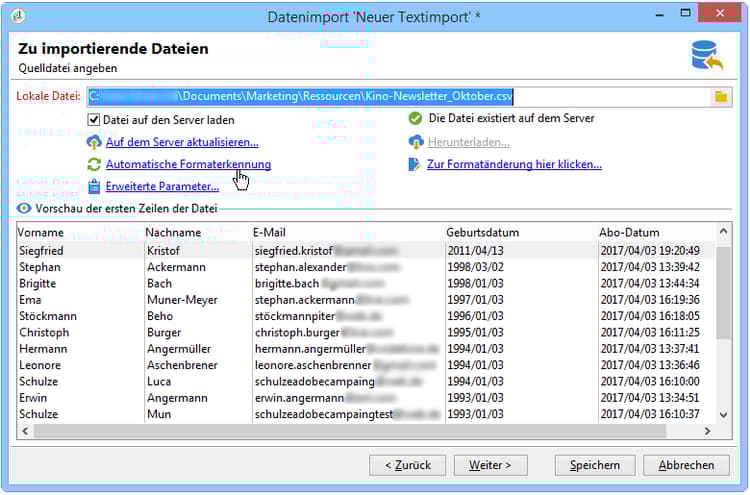The height and width of the screenshot is (495, 750).
Task: Click the 'Burger' last name cell
Action: tap(198, 332)
